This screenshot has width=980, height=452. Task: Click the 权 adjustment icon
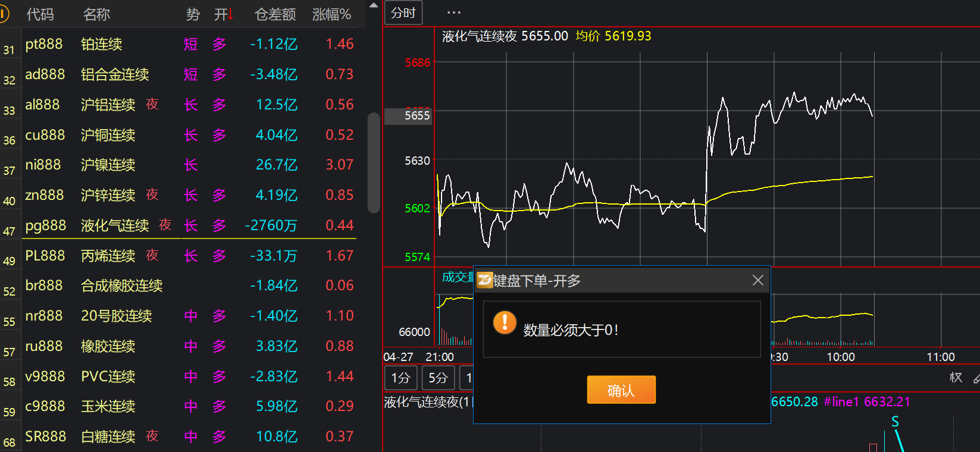tap(956, 378)
